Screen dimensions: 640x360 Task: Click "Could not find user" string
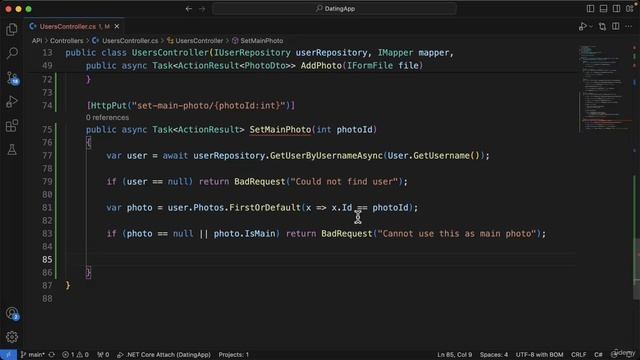coord(344,182)
